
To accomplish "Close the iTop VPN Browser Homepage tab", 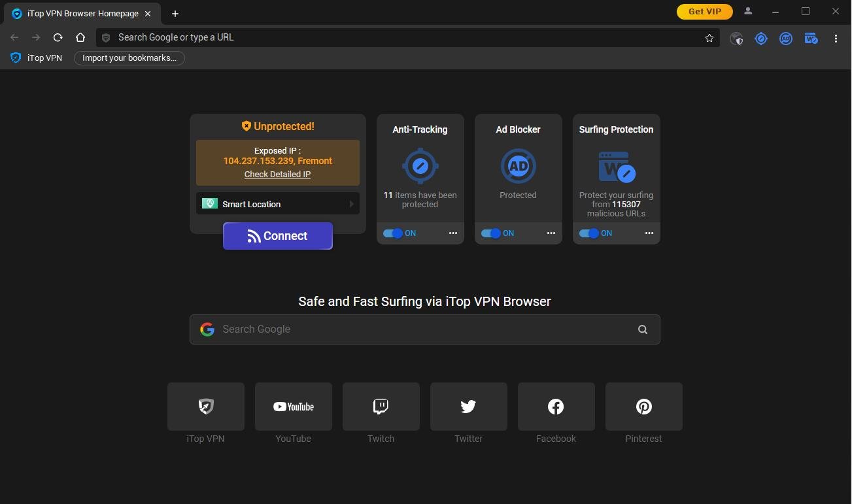I will 148,13.
